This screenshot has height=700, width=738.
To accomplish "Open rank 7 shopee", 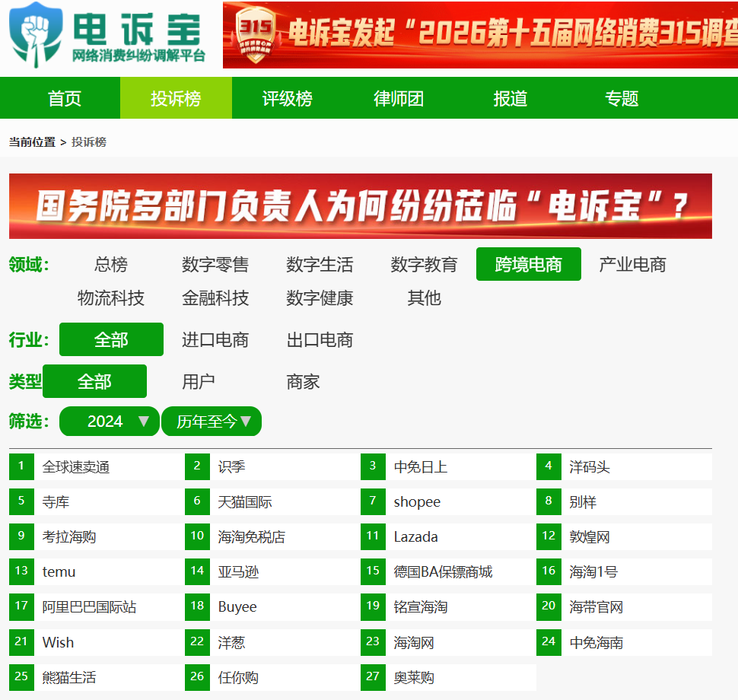I will (449, 502).
